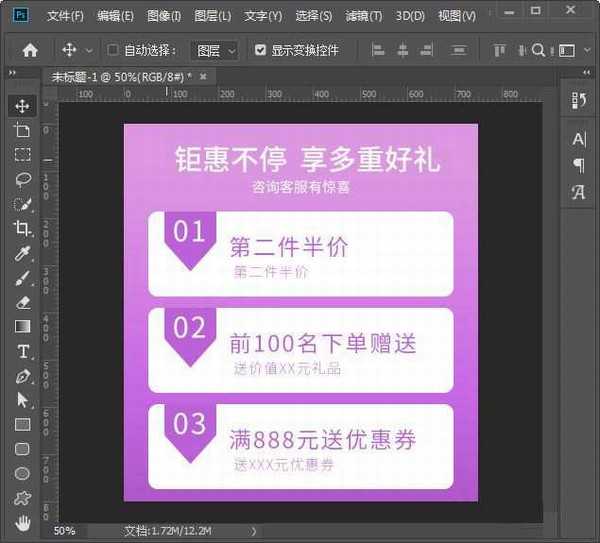Click the 50% zoom level field

click(64, 531)
